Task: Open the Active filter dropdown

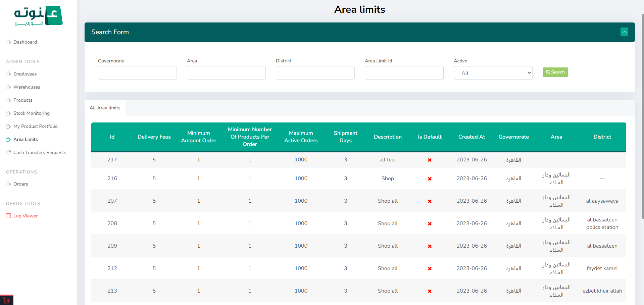Action: (493, 73)
